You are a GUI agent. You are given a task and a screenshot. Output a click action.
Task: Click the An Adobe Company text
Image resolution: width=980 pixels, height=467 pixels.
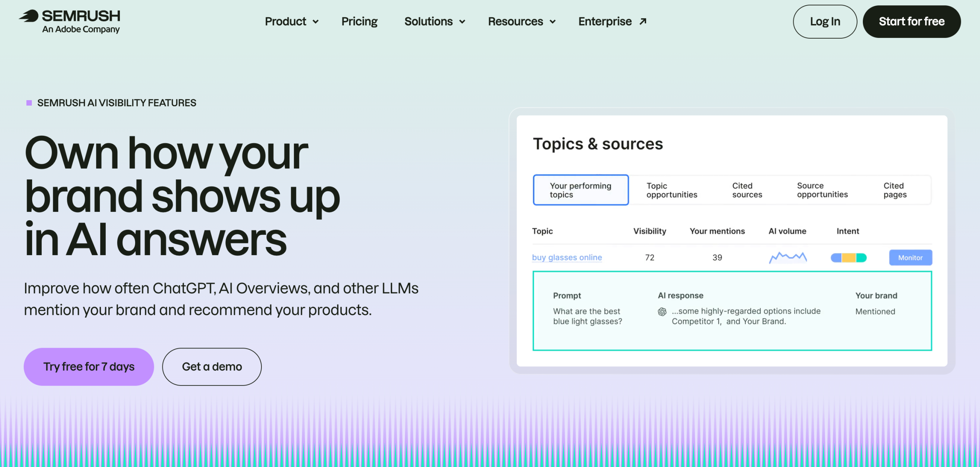pyautogui.click(x=81, y=29)
